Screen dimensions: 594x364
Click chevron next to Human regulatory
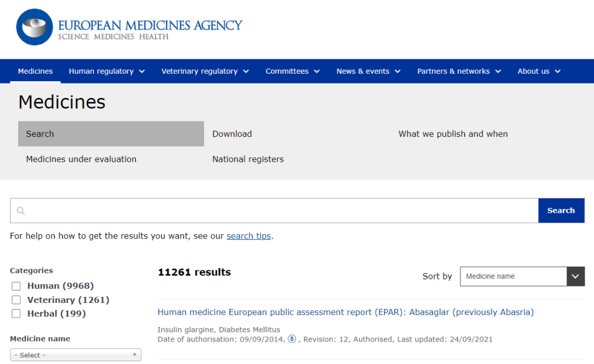142,71
